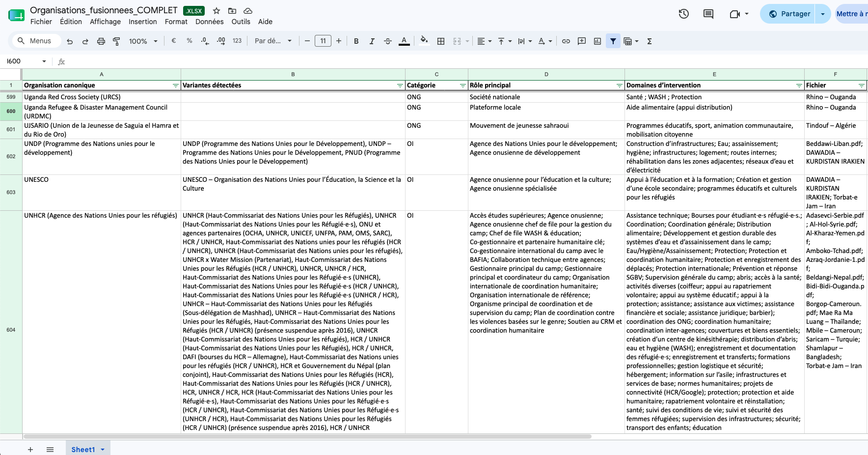Open filter dropdown for Catégorie column
Viewport: 868px width, 455px height.
click(462, 85)
